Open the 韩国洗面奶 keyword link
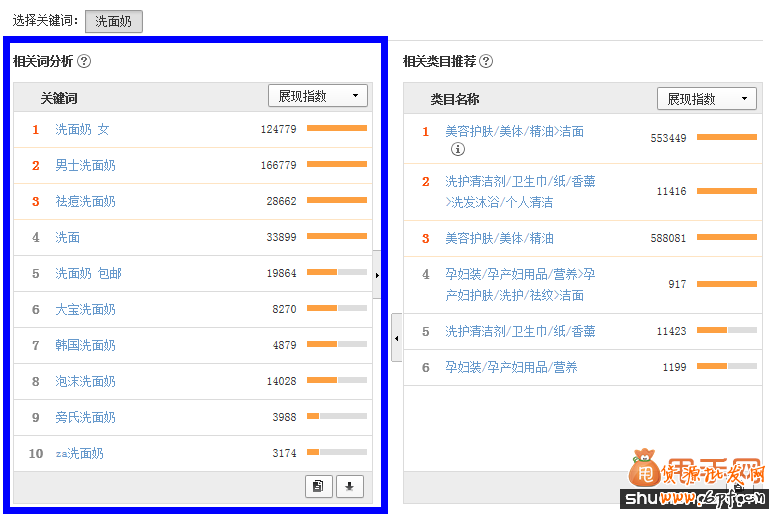The width and height of the screenshot is (775, 519). pyautogui.click(x=85, y=345)
